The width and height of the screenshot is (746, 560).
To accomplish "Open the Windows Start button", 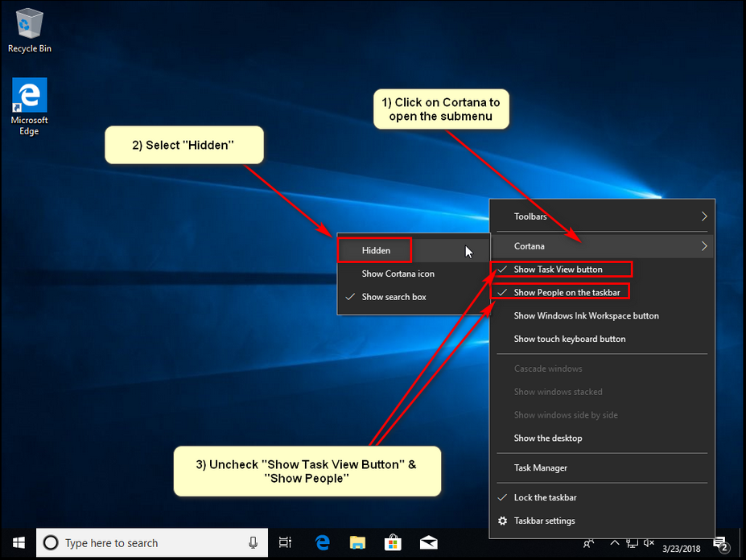I will click(x=19, y=542).
